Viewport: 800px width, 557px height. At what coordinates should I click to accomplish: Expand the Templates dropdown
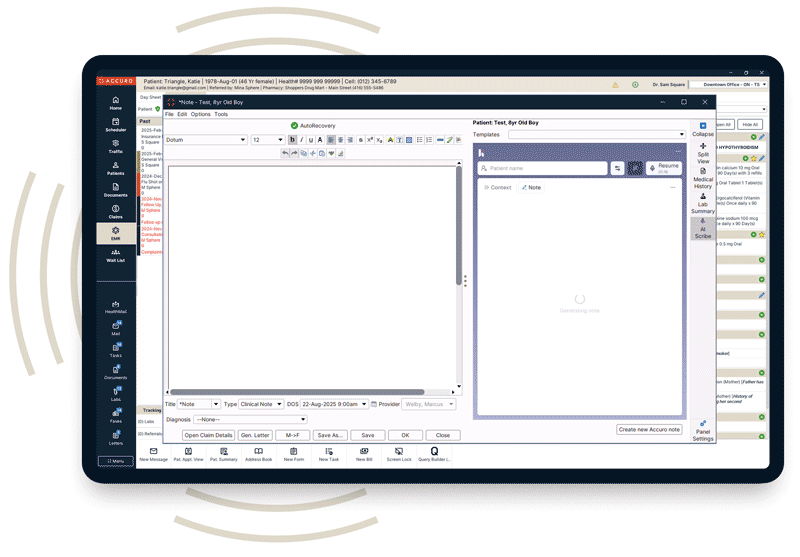(596, 134)
